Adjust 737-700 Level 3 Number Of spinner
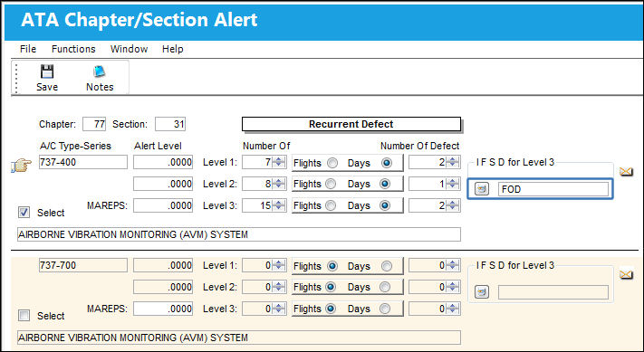The height and width of the screenshot is (352, 644). (x=279, y=308)
